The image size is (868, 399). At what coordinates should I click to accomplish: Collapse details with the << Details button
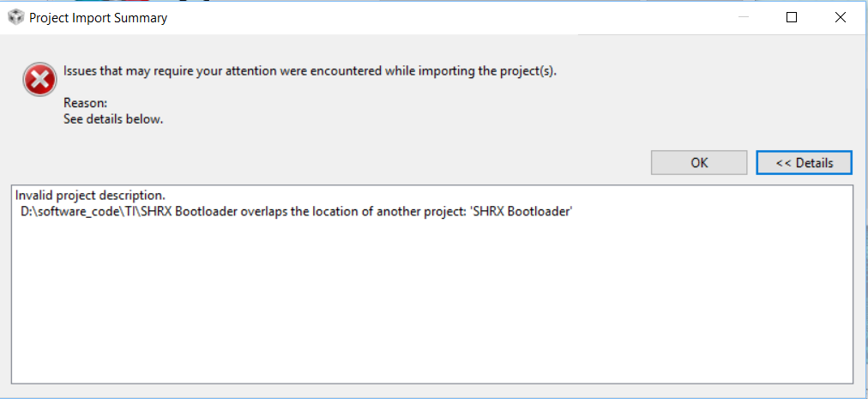[805, 162]
